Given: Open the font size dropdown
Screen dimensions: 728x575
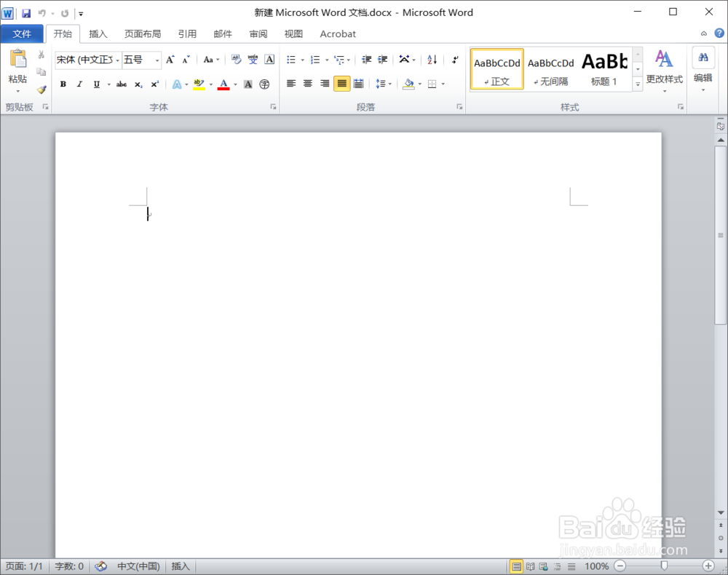Looking at the screenshot, I should tap(157, 60).
